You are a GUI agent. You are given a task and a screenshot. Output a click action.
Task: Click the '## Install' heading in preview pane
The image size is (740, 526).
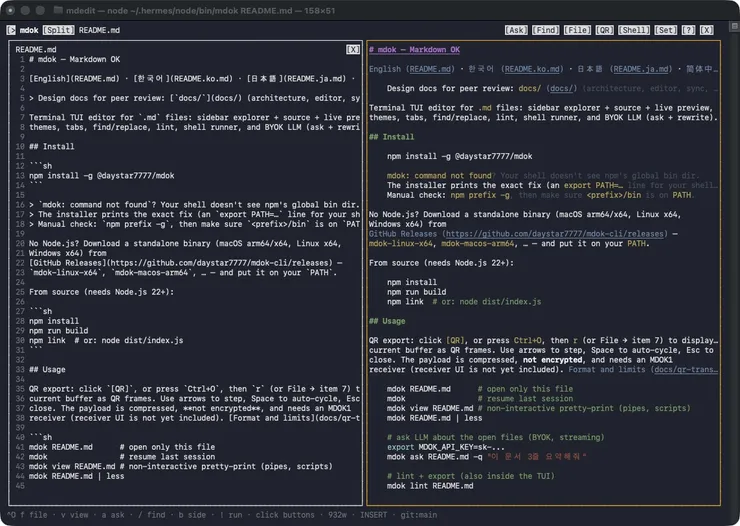pyautogui.click(x=391, y=137)
